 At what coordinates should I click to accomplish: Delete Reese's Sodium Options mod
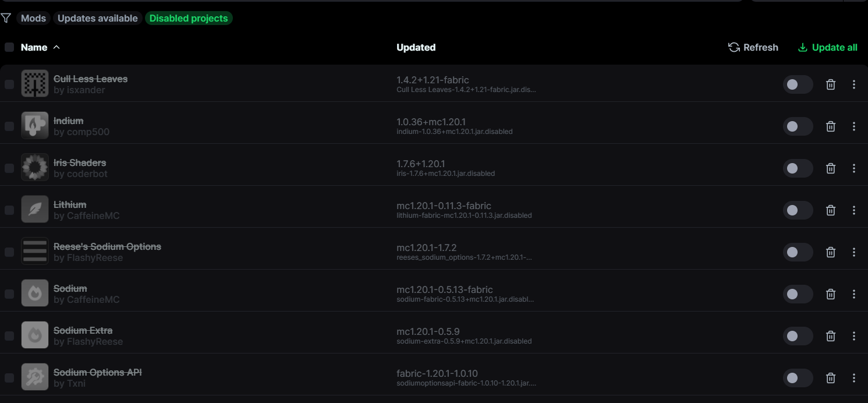click(831, 252)
